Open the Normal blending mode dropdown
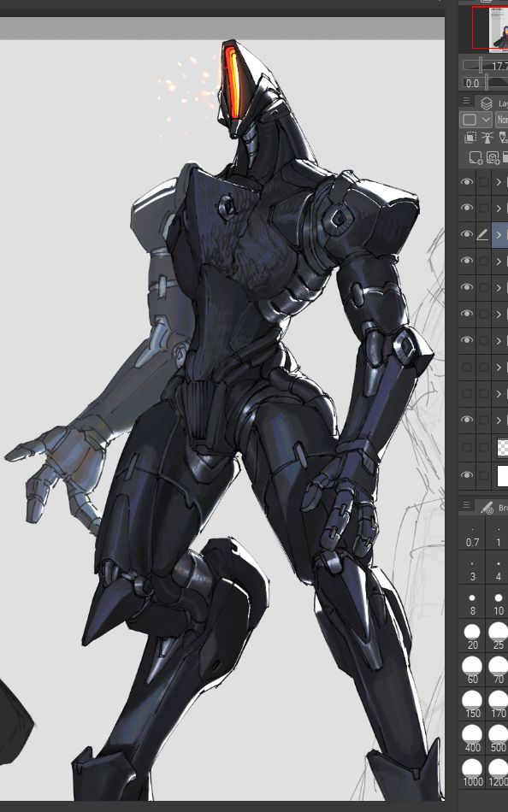Viewport: 508px width, 812px height. tap(502, 120)
